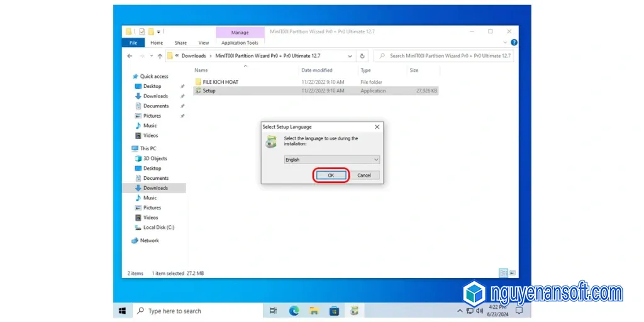Open Microsoft Store from taskbar

click(x=335, y=311)
